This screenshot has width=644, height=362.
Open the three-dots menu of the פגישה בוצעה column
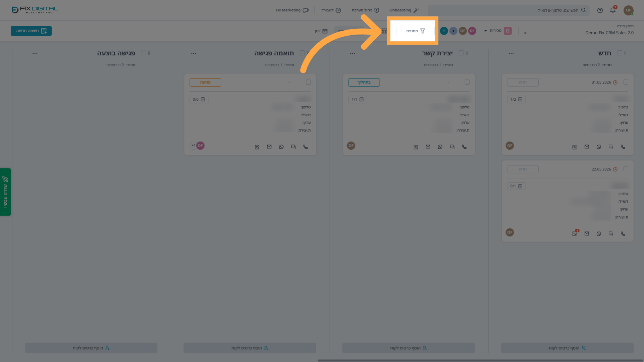click(35, 53)
